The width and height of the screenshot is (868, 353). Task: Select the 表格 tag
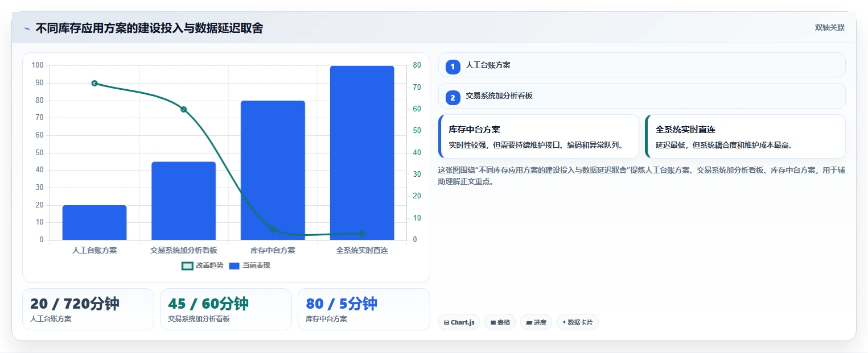500,322
